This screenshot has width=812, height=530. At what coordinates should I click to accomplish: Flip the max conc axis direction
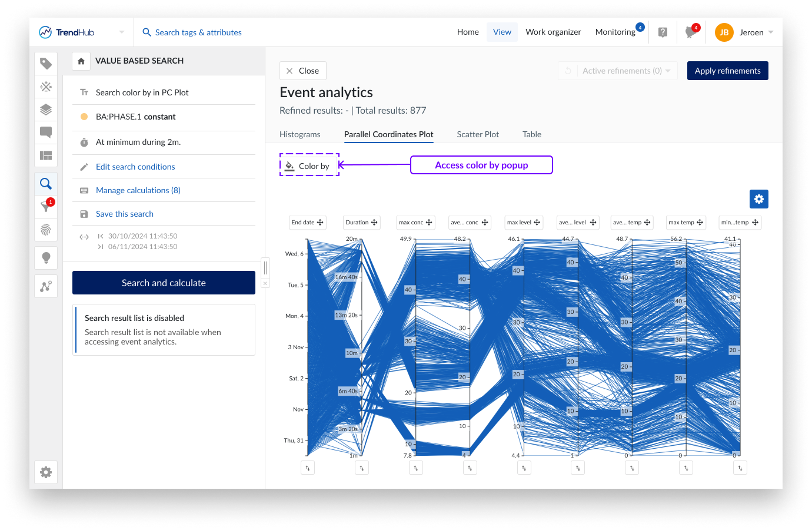pyautogui.click(x=416, y=468)
